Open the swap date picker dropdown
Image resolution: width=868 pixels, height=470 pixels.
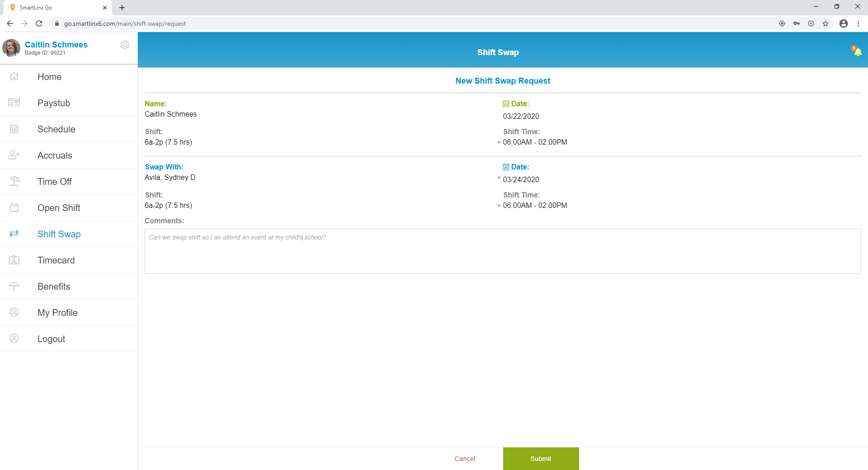click(x=499, y=178)
